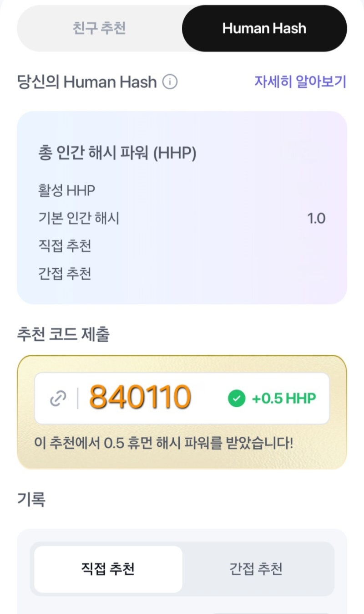Tap the 직접 추천 row in the HHP card
Screen dimensions: 364x614
click(x=182, y=246)
